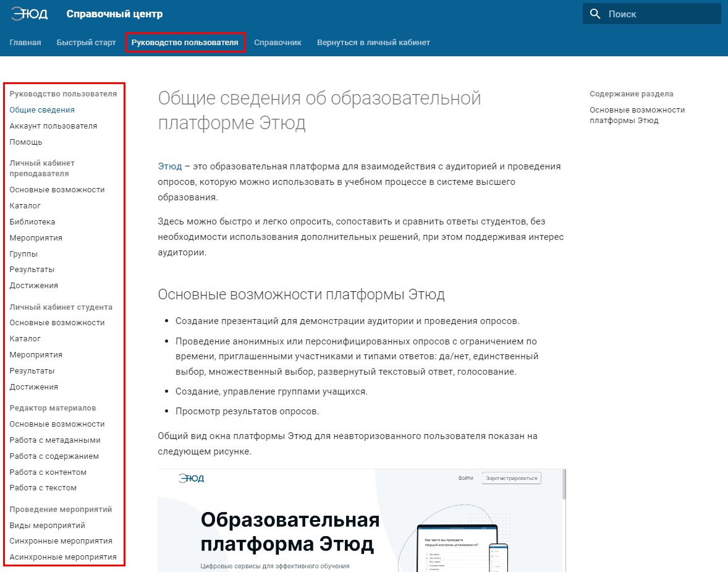
Task: Click the Редактор материалов sidebar heading
Action: tap(53, 408)
